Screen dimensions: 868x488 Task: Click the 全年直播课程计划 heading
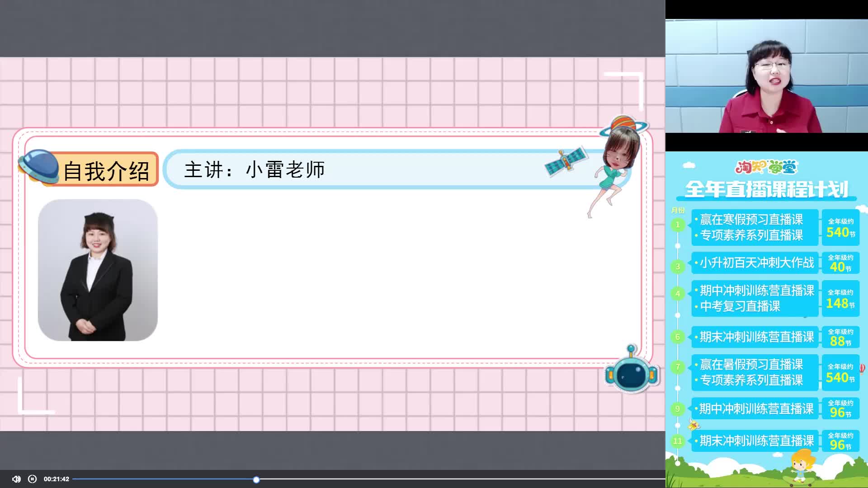click(766, 189)
